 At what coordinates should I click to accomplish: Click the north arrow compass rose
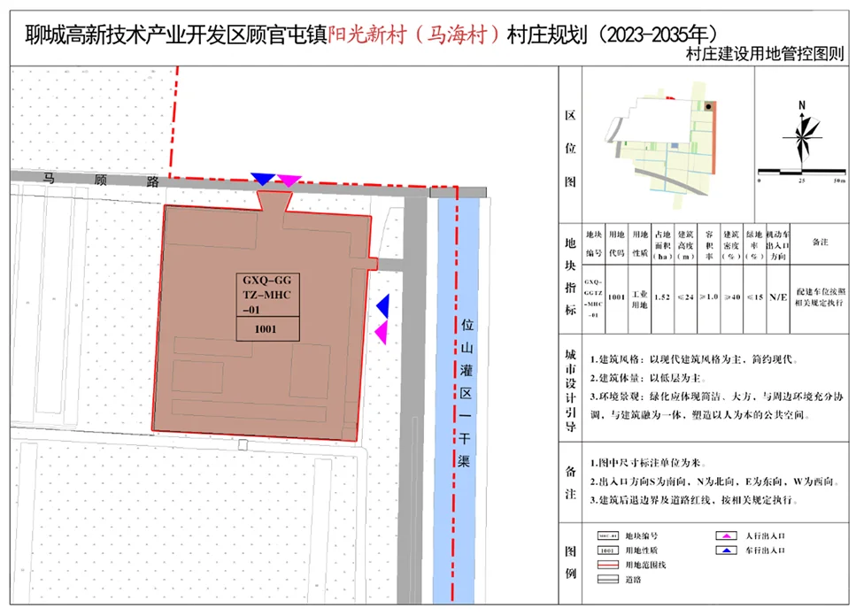801,135
